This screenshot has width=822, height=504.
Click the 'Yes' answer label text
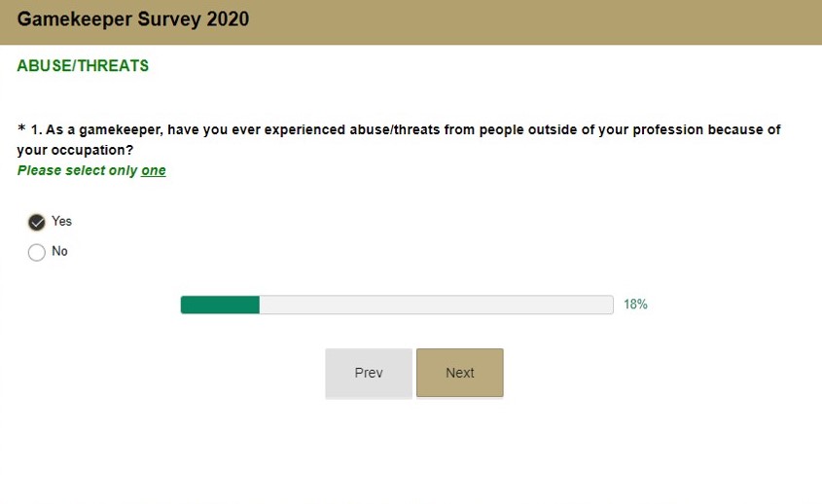(61, 221)
